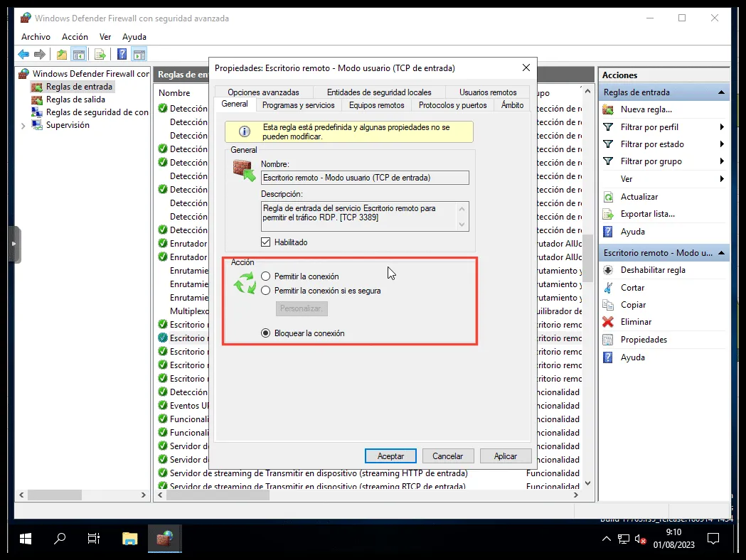Click the Back arrow in the toolbar

[23, 55]
